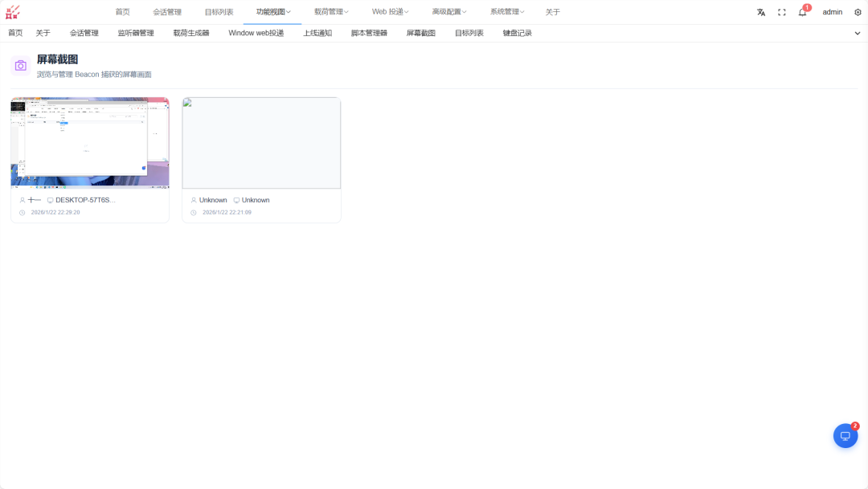Click the admin user name
This screenshot has width=868, height=489.
pos(832,12)
